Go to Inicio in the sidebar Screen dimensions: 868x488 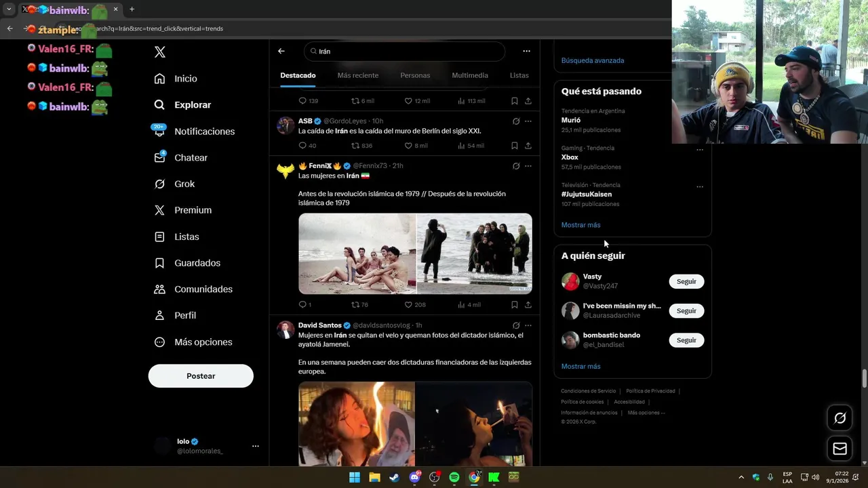click(x=176, y=79)
